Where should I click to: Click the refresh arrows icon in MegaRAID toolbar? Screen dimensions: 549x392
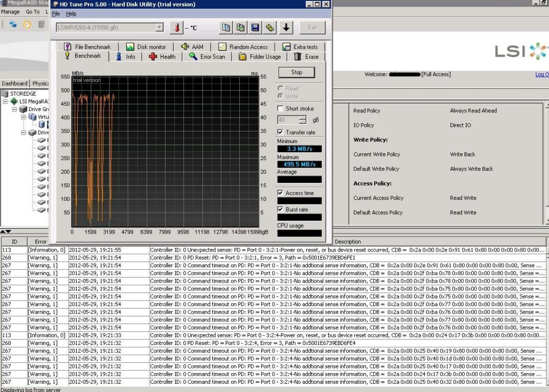[x=13, y=24]
